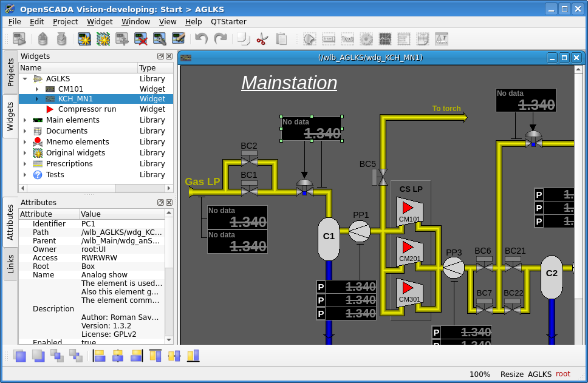
Task: Select the Diagram trend element icon
Action: click(x=385, y=39)
